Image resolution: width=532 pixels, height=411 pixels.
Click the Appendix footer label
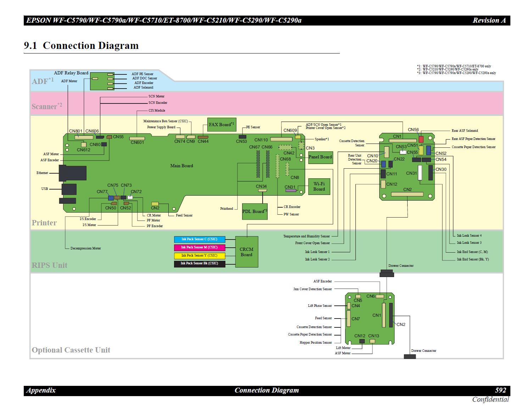[41, 390]
